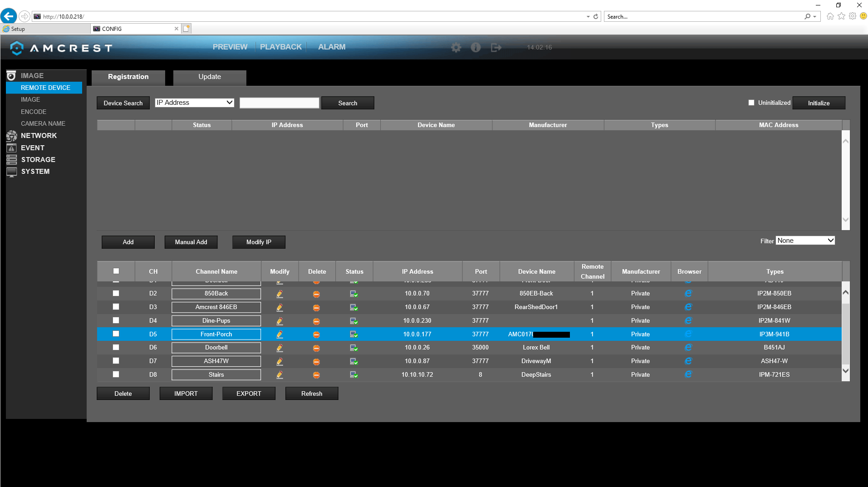Open the PLAYBACK menu
The width and height of the screenshot is (868, 487).
tap(281, 47)
